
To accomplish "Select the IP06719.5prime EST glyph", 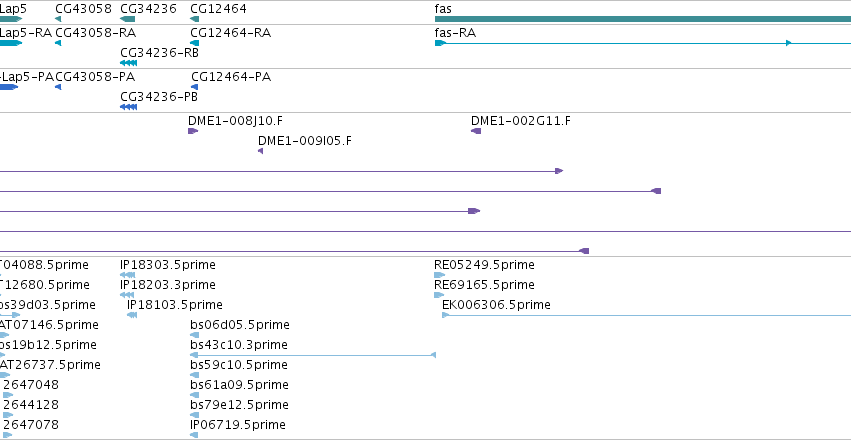I will (x=195, y=435).
